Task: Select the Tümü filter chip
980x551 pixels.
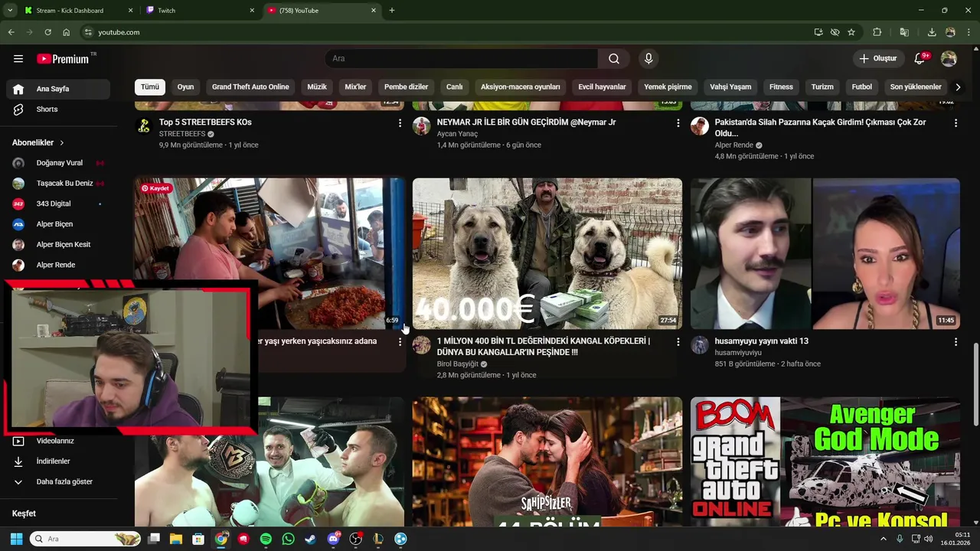Action: [150, 87]
